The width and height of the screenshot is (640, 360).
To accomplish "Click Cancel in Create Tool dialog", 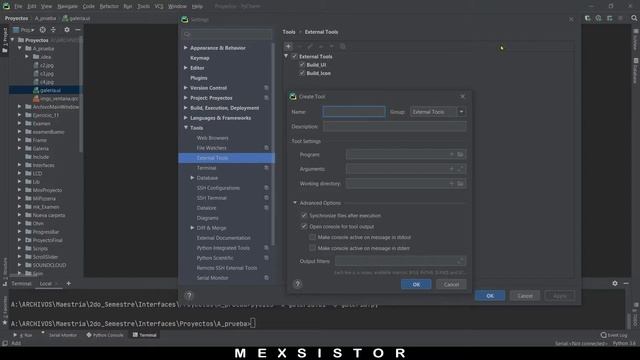I will (451, 284).
